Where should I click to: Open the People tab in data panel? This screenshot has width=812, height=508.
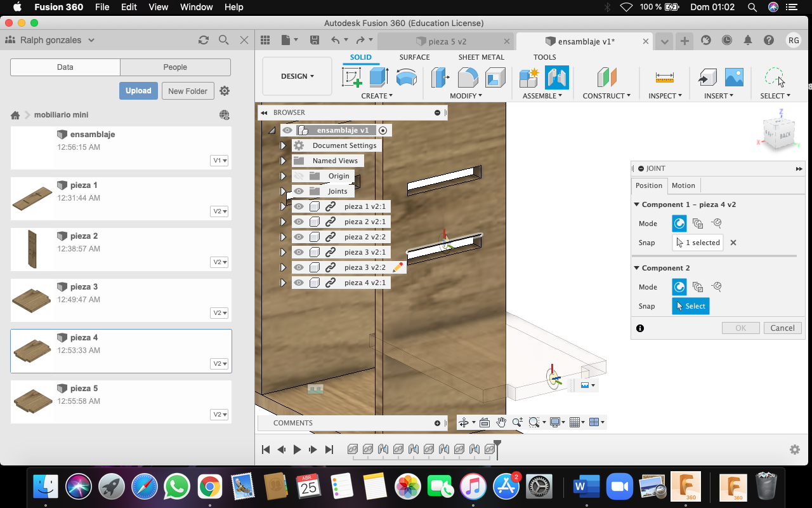click(175, 67)
